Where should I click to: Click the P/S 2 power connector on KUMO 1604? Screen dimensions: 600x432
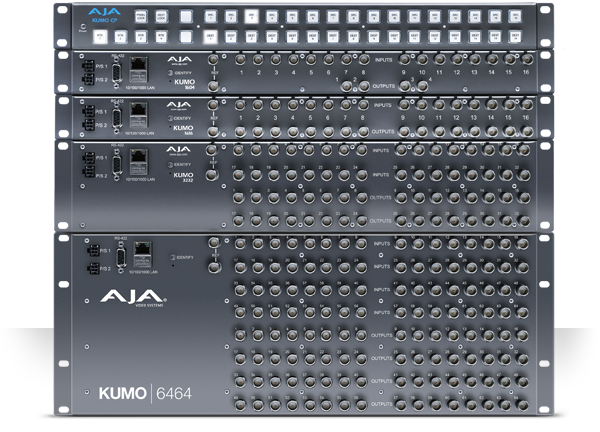click(x=88, y=80)
